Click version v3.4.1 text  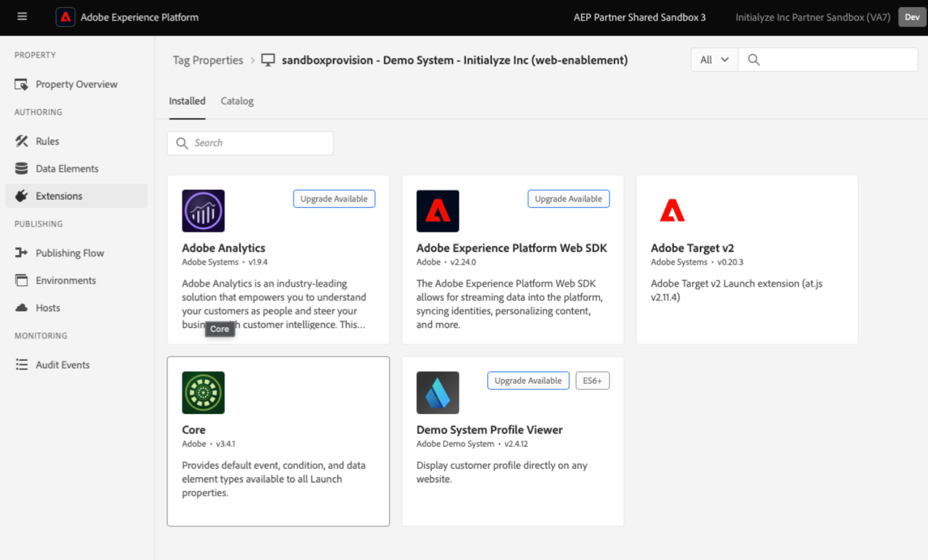coord(226,444)
